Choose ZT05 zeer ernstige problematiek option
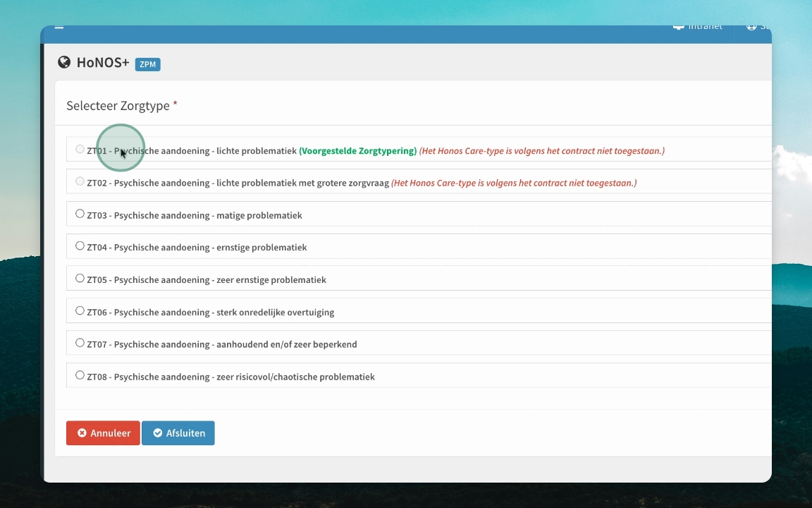Screen dimensions: 812x508 (80, 279)
